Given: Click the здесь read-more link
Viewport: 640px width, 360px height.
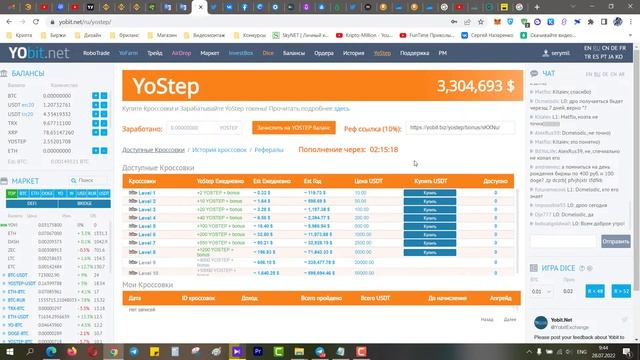Looking at the screenshot, I should [342, 109].
